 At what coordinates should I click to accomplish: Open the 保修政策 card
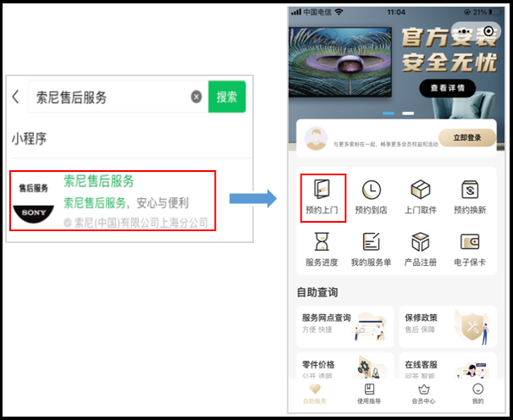point(448,326)
